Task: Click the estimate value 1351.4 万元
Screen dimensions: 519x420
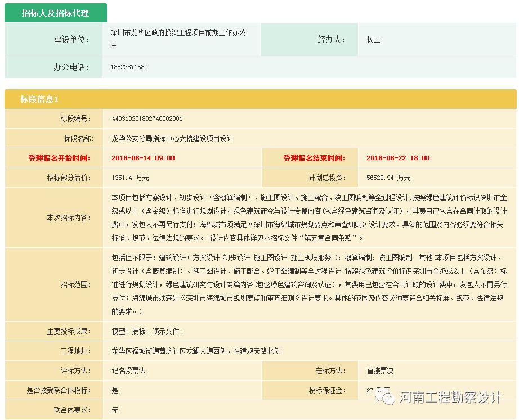Action: (130, 178)
